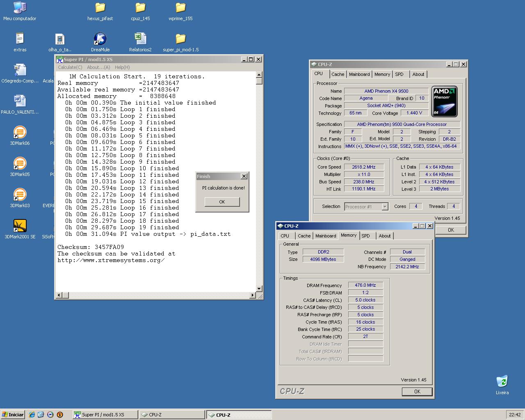Click the xtremesystems.org URL text
525x420 pixels.
coord(111,260)
